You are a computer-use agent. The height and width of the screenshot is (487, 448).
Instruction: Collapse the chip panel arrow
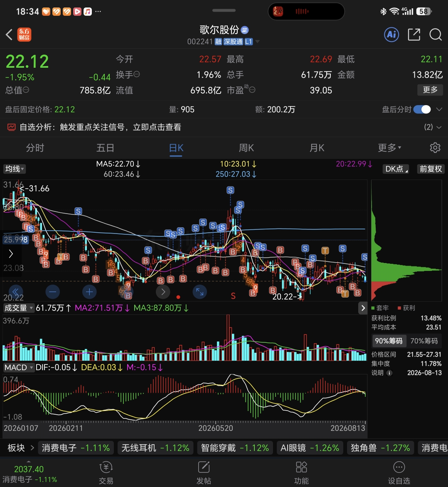pyautogui.click(x=362, y=308)
